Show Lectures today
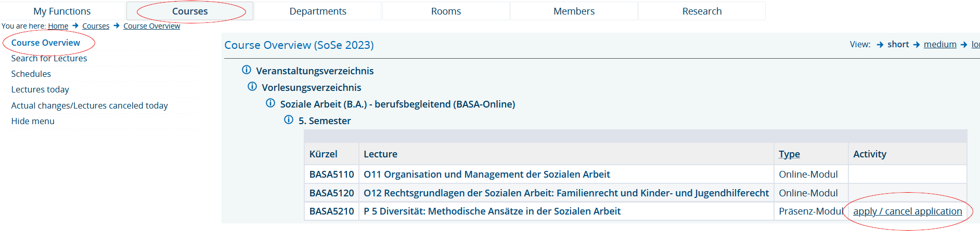 coord(40,89)
